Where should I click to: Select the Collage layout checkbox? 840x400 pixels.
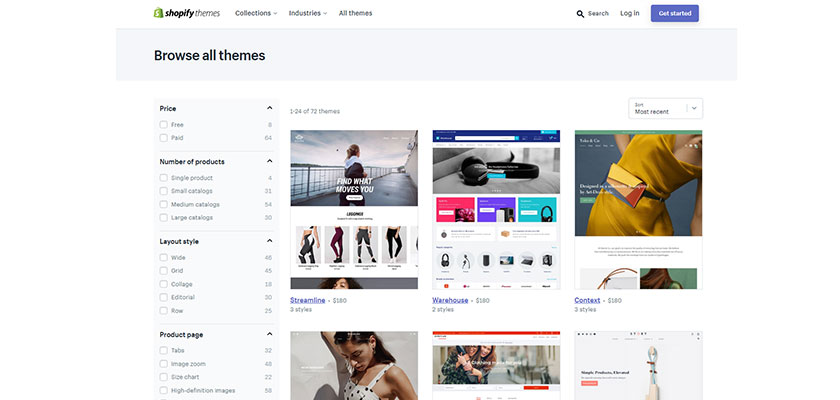(163, 284)
